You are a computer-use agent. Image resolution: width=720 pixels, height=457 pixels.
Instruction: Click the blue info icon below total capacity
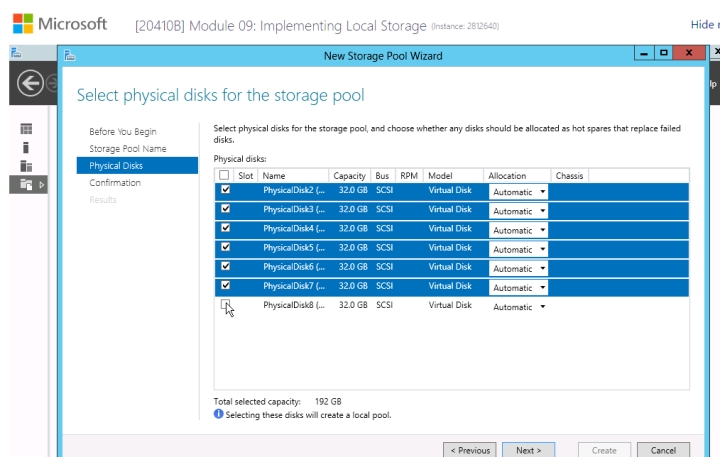click(x=219, y=414)
